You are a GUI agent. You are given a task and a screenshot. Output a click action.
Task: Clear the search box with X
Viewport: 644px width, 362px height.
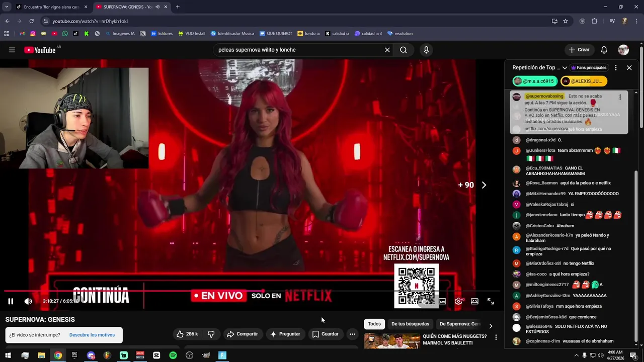point(387,50)
